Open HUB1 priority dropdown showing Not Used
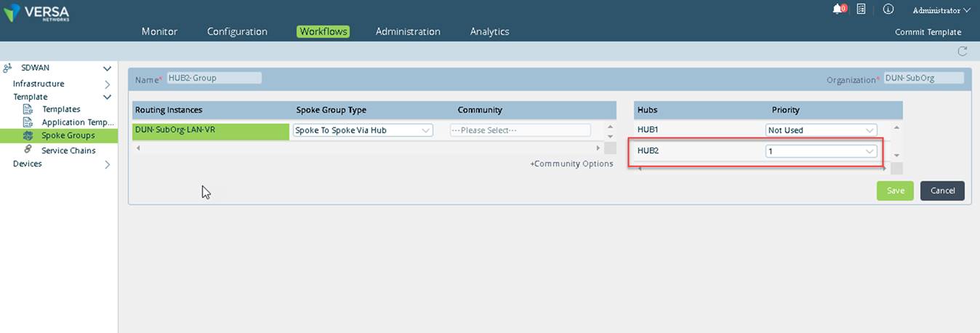This screenshot has width=980, height=333. pos(822,130)
